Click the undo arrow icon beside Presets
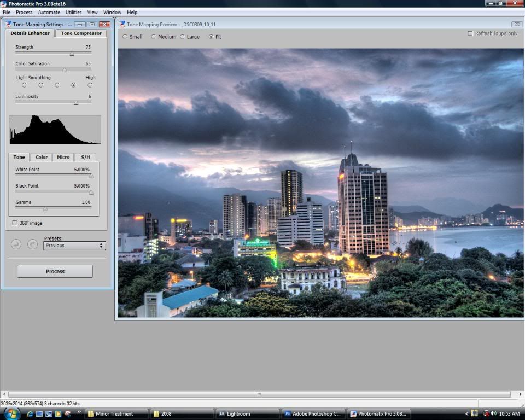This screenshot has height=420, width=525. tap(16, 244)
